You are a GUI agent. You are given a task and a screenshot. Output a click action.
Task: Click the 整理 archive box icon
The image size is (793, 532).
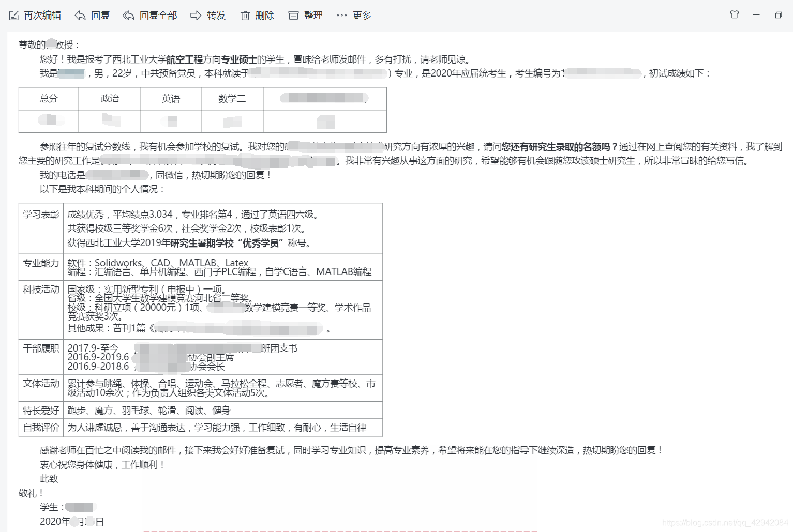coord(293,16)
